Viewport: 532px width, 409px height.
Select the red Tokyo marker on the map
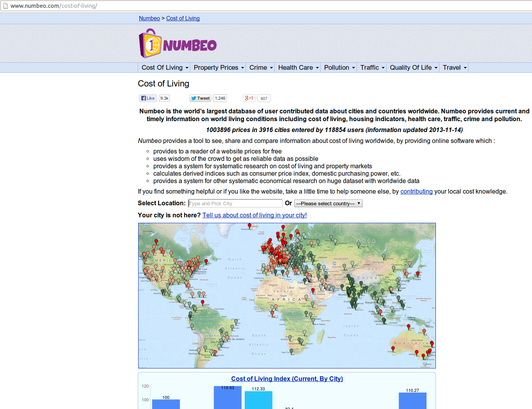418,273
